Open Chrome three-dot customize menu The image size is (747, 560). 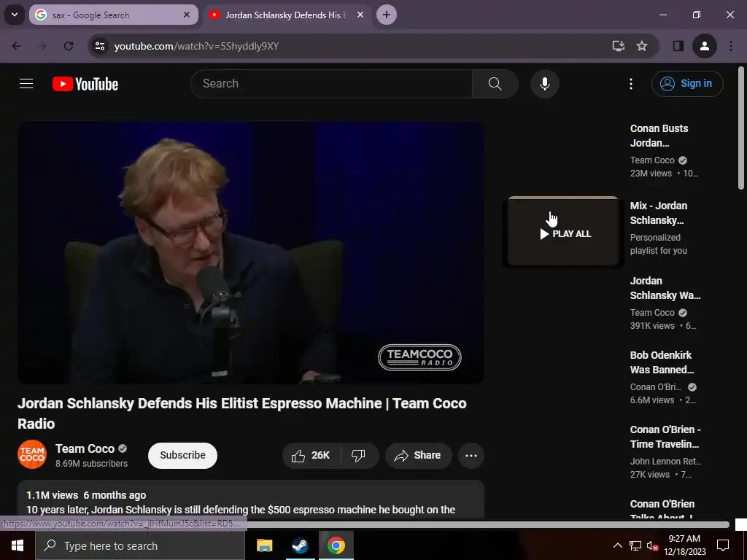pos(731,46)
